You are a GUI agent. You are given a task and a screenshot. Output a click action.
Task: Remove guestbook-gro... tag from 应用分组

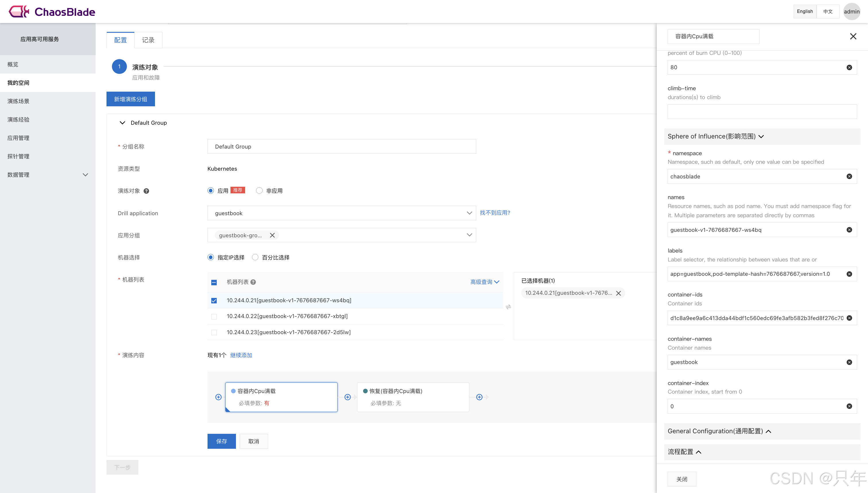click(x=272, y=235)
